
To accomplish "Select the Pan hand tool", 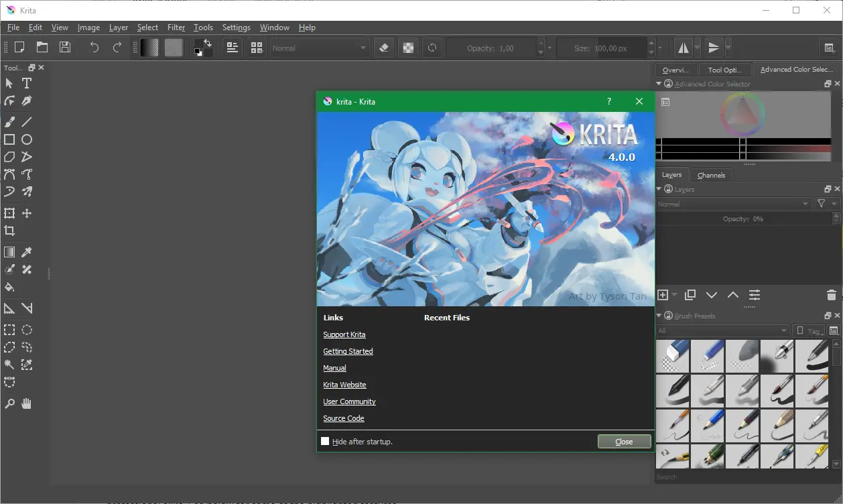I will 27,403.
